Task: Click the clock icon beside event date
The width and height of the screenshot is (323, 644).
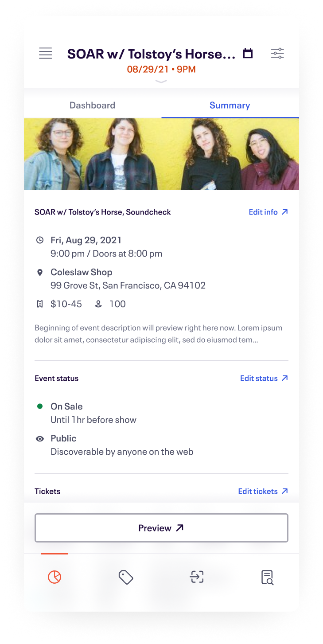Action: (x=40, y=240)
